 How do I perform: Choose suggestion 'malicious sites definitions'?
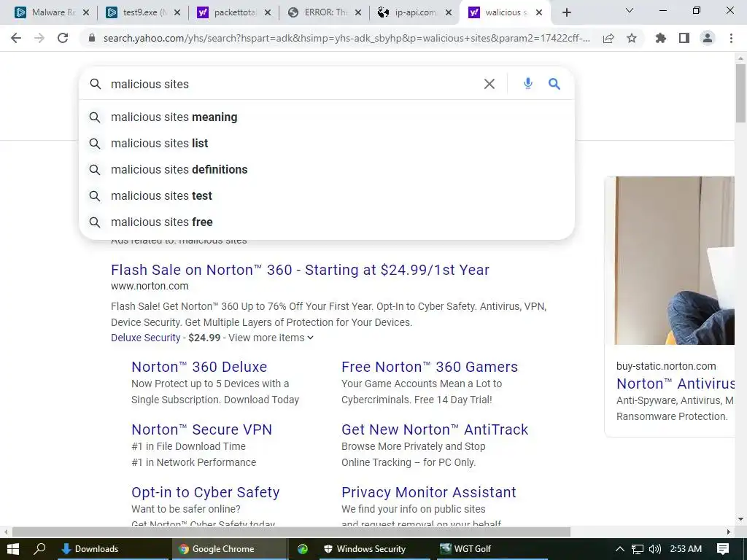(327, 169)
